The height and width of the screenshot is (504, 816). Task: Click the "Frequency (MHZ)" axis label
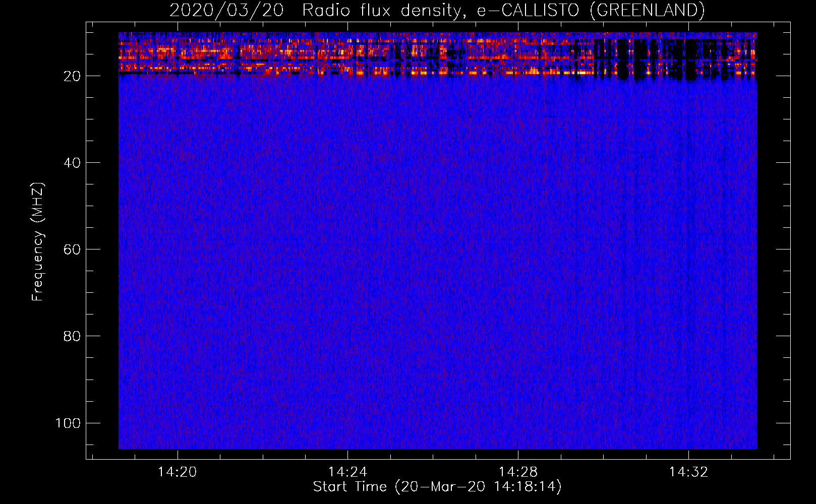click(38, 242)
